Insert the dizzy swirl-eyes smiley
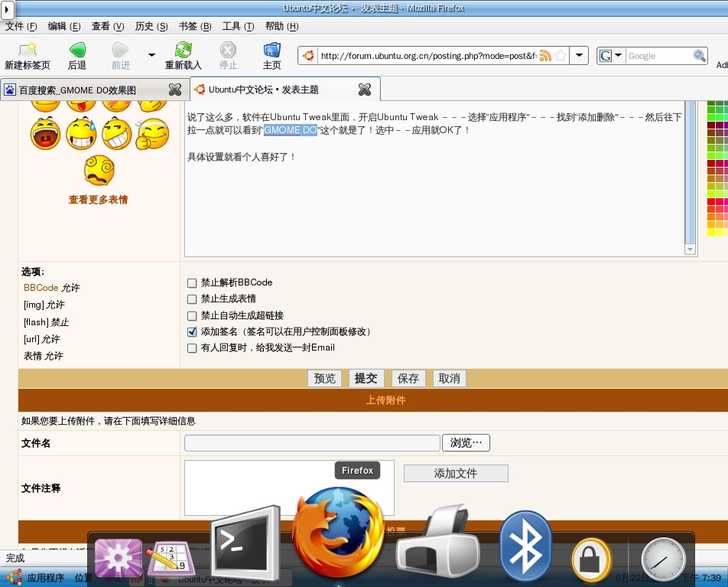 99,170
